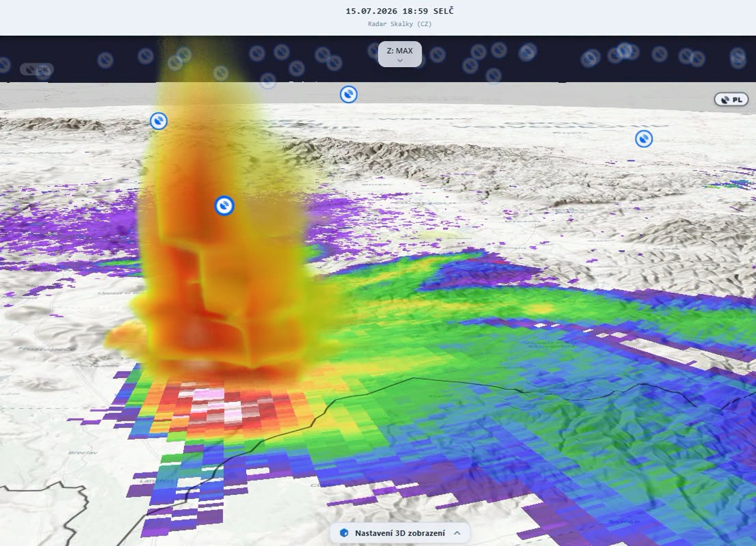This screenshot has width=756, height=546.
Task: Expand the panel using the chevron beside Nastavení 3D zobrazení
Action: pyautogui.click(x=457, y=533)
